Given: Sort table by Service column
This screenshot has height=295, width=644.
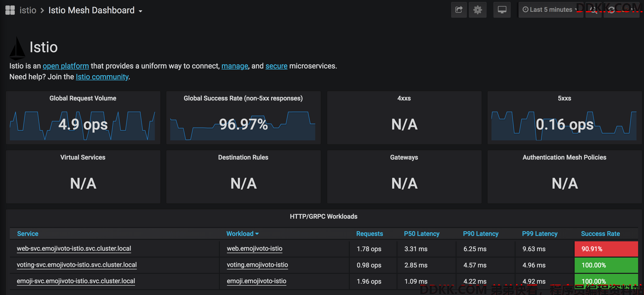Looking at the screenshot, I should (x=28, y=233).
